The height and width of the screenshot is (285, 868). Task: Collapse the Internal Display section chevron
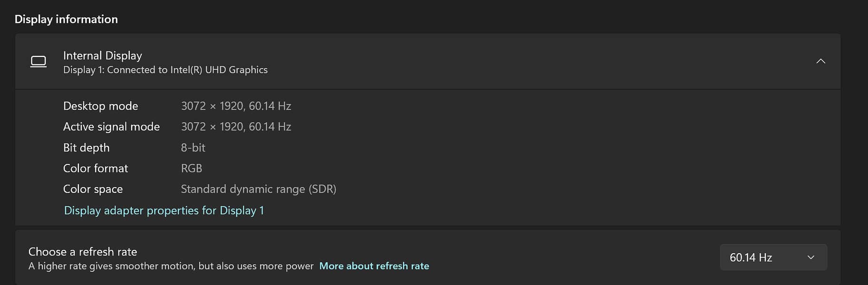coord(820,61)
